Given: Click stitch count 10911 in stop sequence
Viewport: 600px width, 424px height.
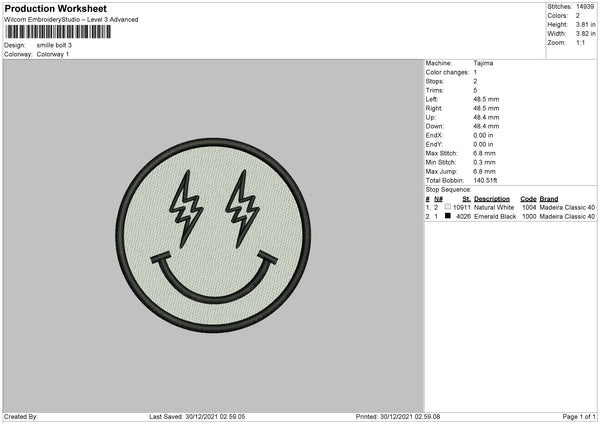Looking at the screenshot, I should pyautogui.click(x=462, y=208).
